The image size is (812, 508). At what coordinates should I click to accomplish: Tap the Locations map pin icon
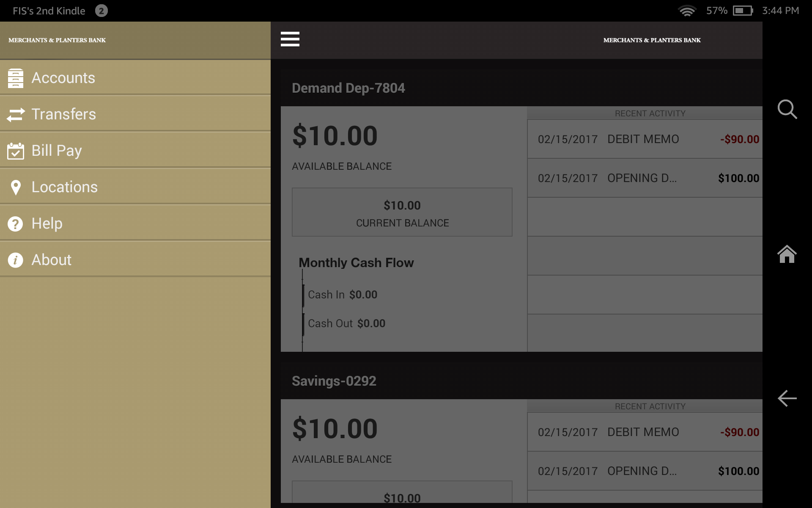(x=16, y=187)
